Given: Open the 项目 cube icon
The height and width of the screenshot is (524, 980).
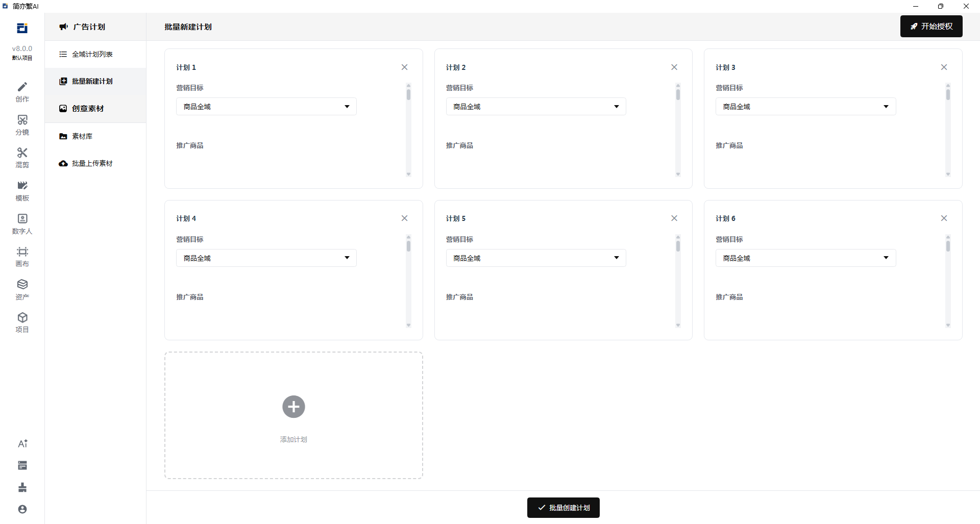Looking at the screenshot, I should pyautogui.click(x=22, y=317).
